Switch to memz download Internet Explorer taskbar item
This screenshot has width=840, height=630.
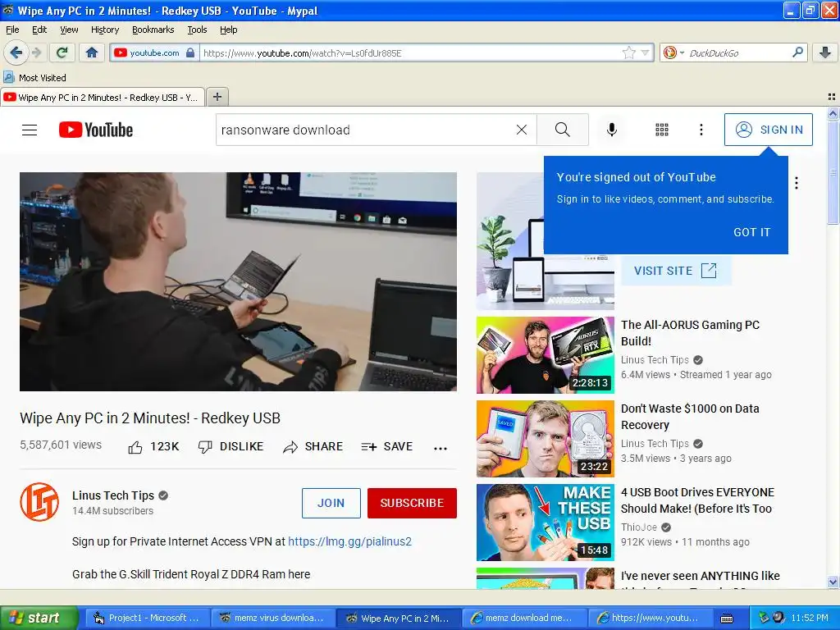coord(524,618)
